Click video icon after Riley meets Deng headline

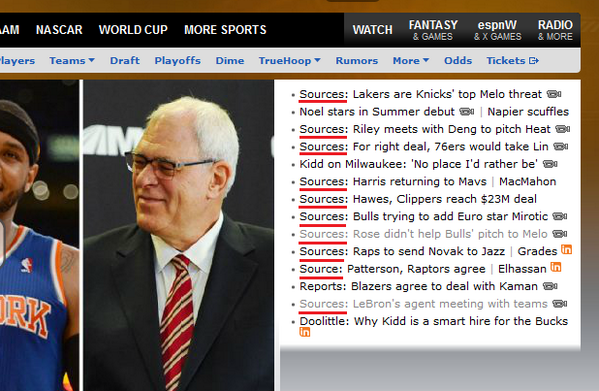tap(562, 129)
